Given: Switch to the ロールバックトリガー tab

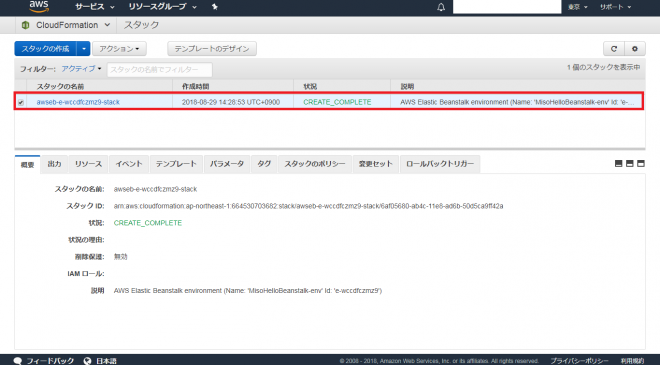Looking at the screenshot, I should [440, 164].
